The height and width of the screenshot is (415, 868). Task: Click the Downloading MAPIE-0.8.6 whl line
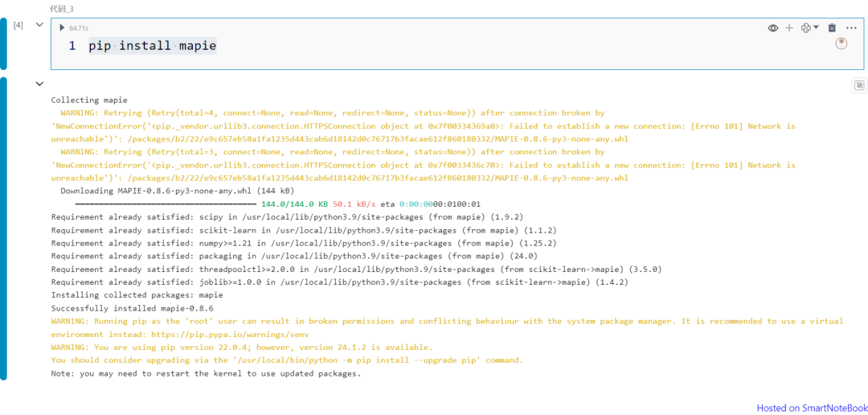tap(178, 191)
